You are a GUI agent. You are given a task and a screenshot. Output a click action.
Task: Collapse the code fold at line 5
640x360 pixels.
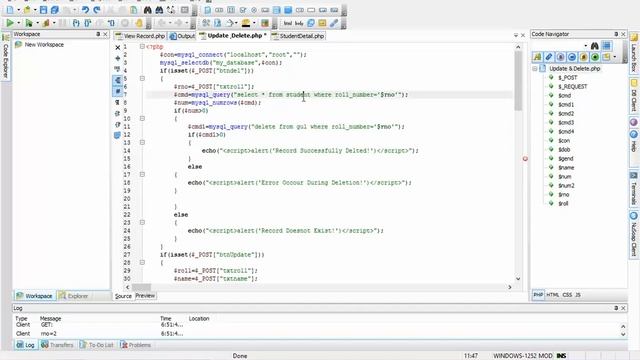pos(142,78)
